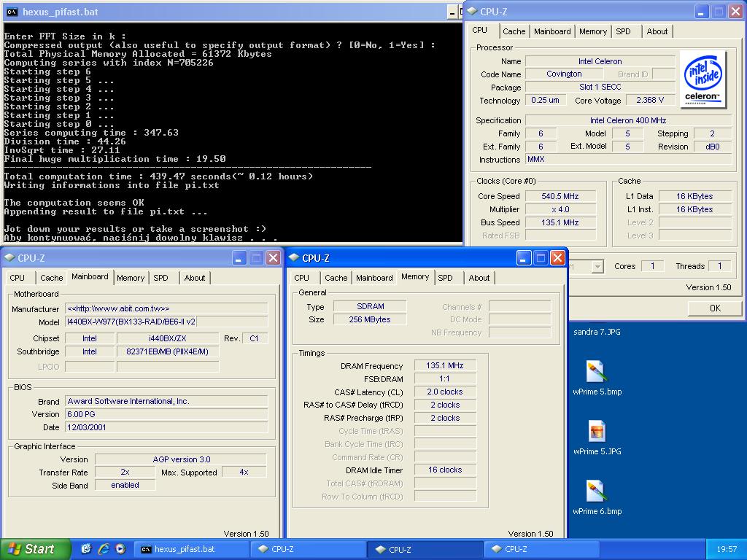Switch to Mainboard tab in the SDRAM timings window
The height and width of the screenshot is (560, 747).
[374, 278]
